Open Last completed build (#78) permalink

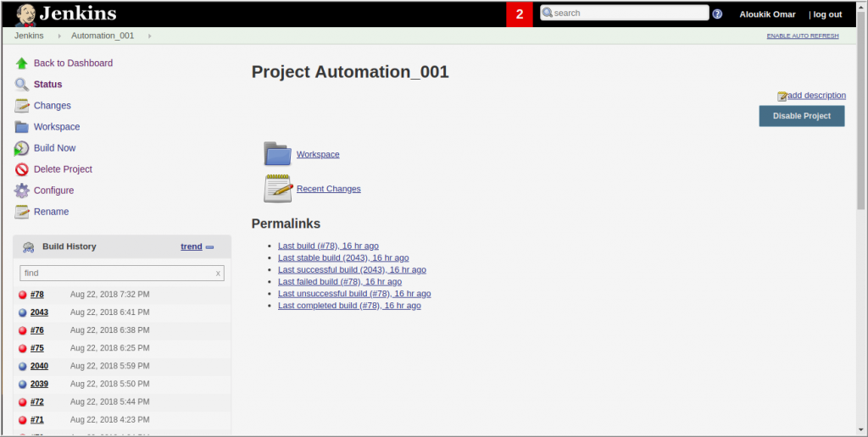pyautogui.click(x=349, y=306)
